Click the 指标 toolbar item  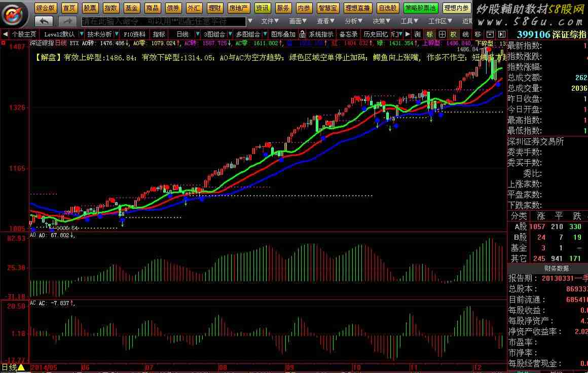(x=159, y=34)
